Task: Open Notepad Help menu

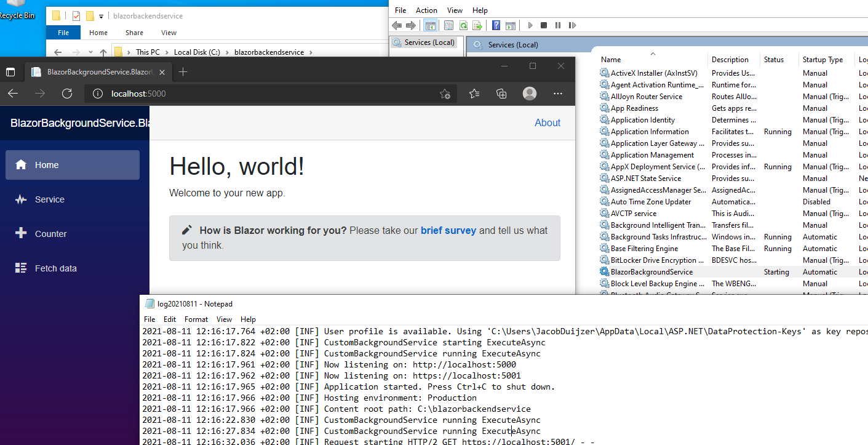Action: pos(248,319)
